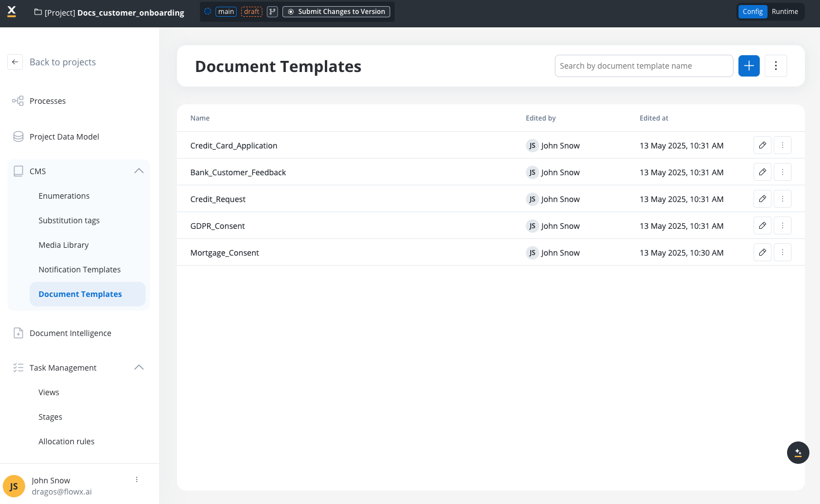Open the Processes section
Screen dimensions: 820x504
(47, 101)
